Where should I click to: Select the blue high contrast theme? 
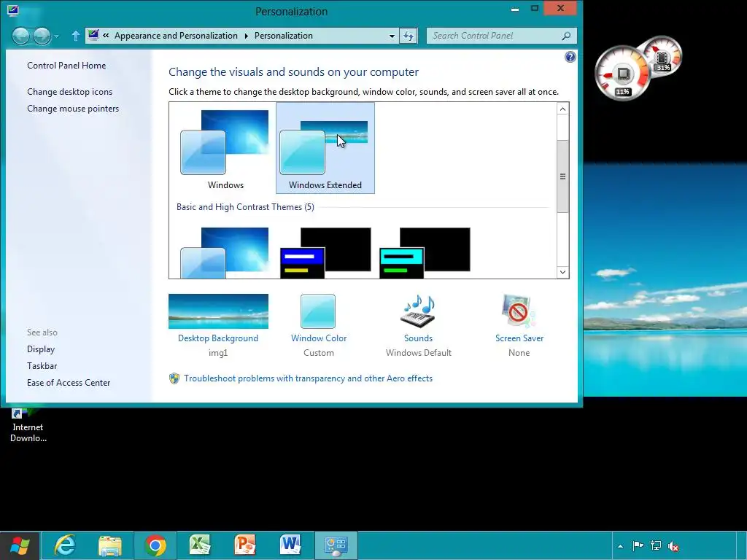tap(325, 252)
